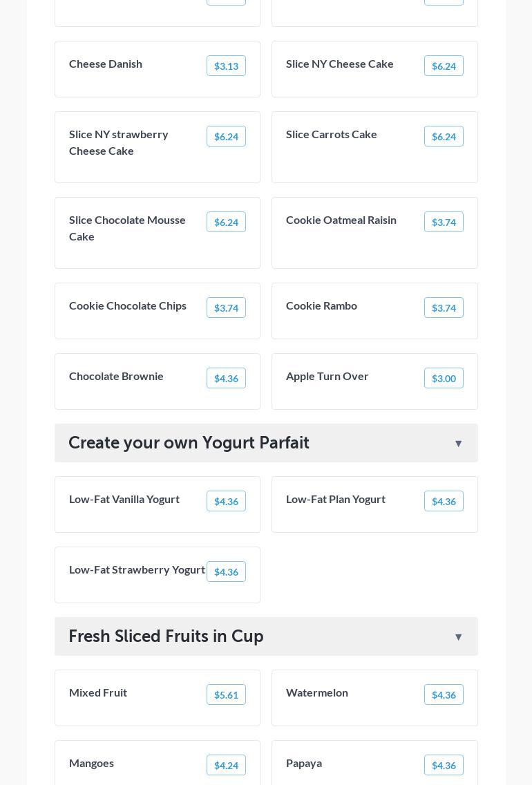
Task: Select the Cookie Chocolate Chips item
Action: [x=128, y=305]
